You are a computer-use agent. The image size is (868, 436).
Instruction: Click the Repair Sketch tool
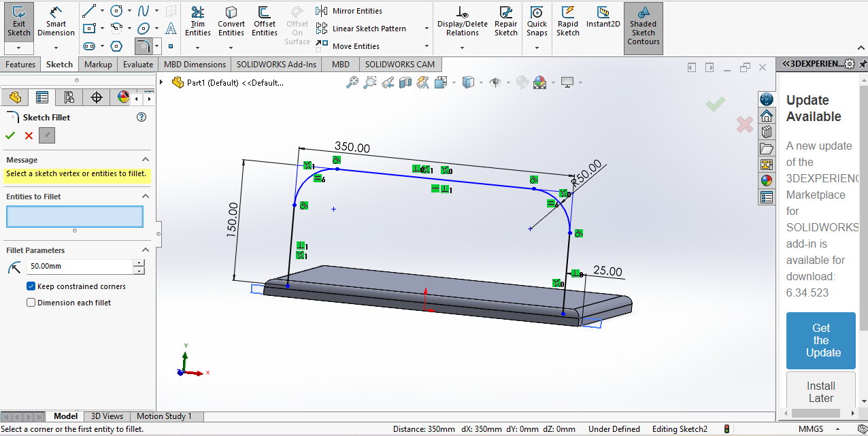(505, 22)
